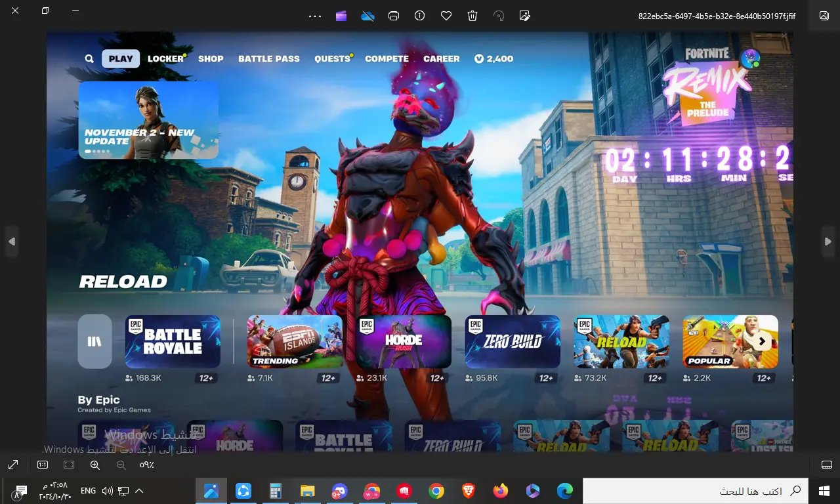The height and width of the screenshot is (504, 840).
Task: Click the Fortnite search magnifier icon
Action: click(x=89, y=58)
